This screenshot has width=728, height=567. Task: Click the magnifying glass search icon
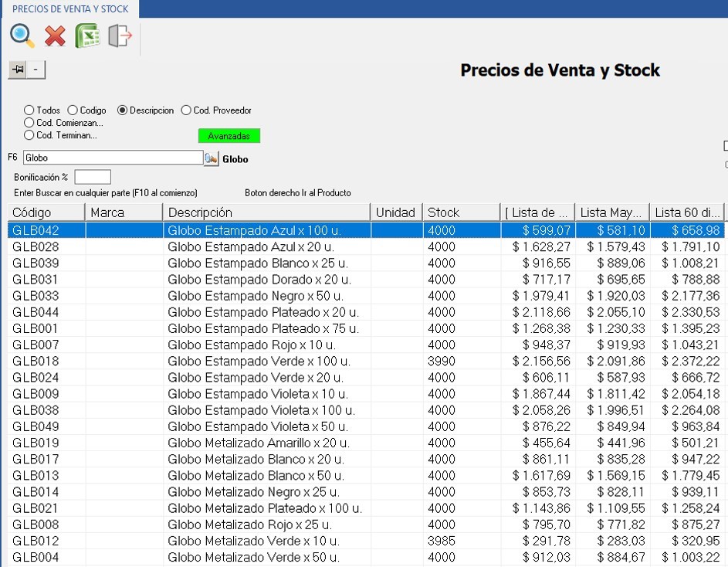coord(22,36)
